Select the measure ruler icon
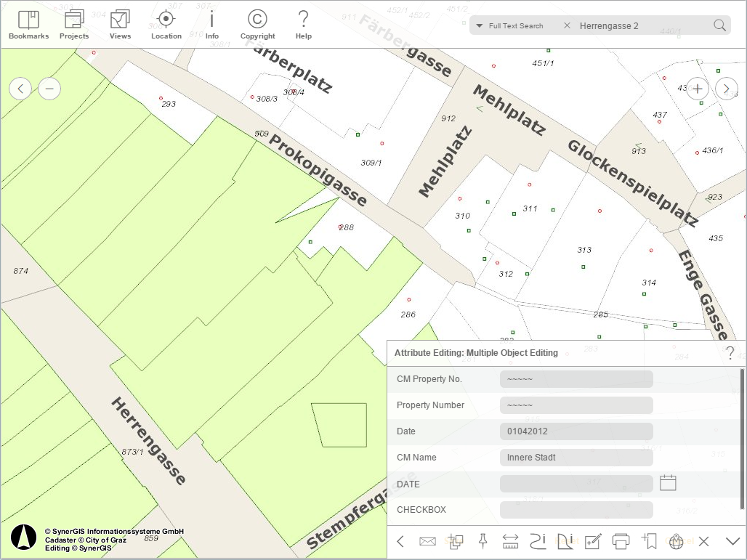747x560 pixels. [x=509, y=541]
